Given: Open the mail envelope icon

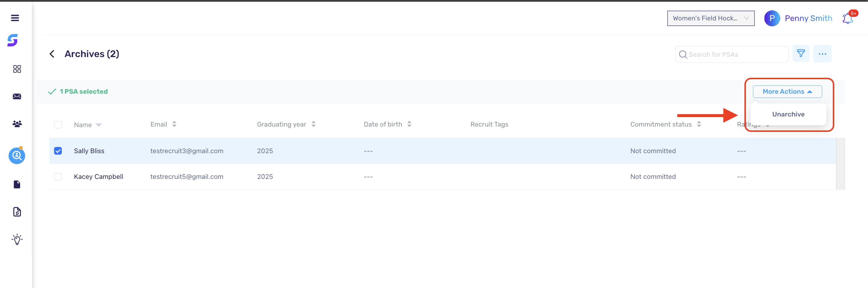Looking at the screenshot, I should coord(17,97).
